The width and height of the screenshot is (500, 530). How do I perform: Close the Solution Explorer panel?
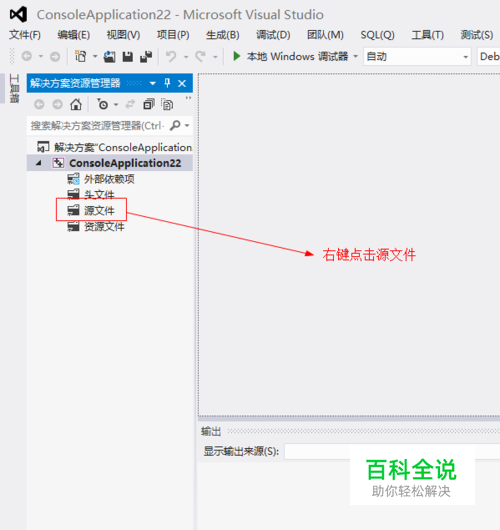(182, 83)
